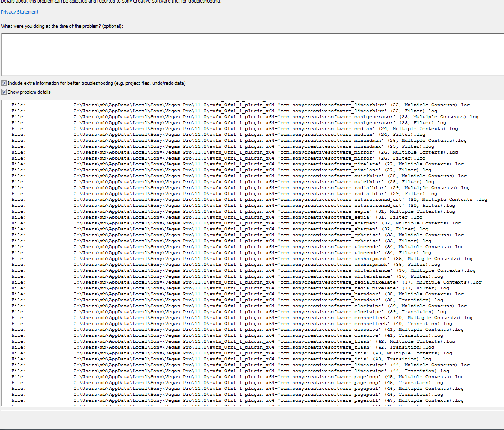Select the minandmax (25, Multiple Contexts).log line

tap(239, 141)
